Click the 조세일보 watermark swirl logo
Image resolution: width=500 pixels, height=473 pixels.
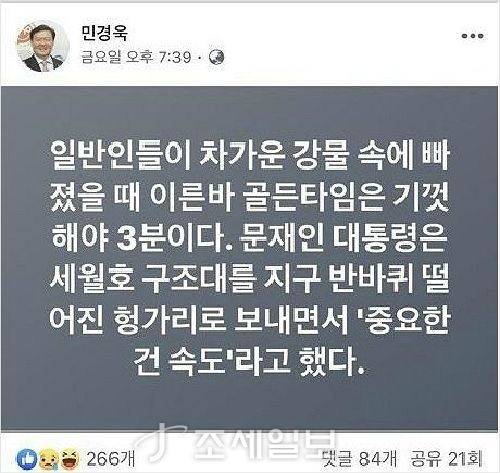(x=160, y=441)
